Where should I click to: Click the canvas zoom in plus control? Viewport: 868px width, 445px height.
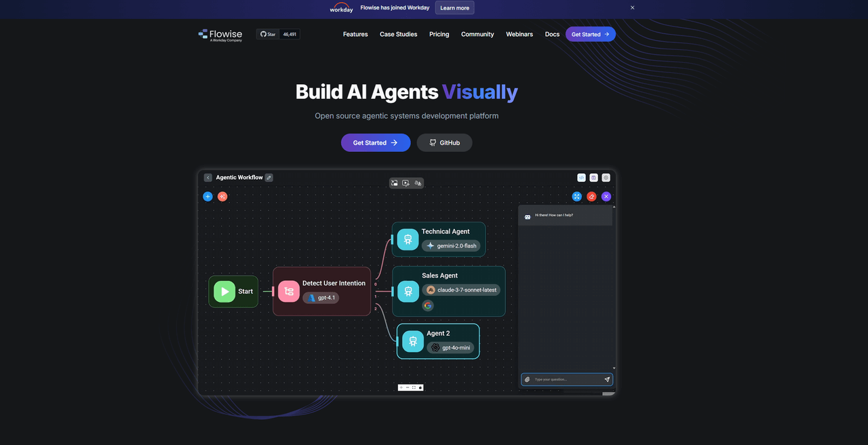[401, 387]
